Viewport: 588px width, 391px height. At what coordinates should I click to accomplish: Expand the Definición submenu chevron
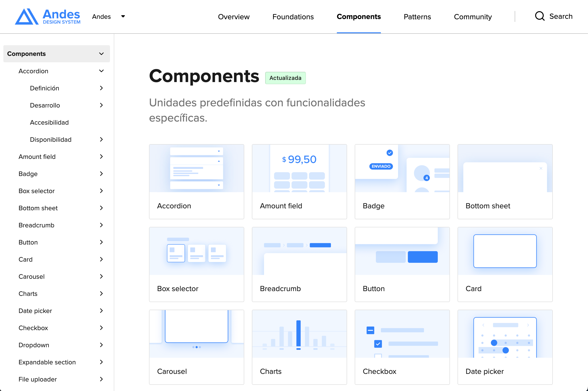[101, 88]
